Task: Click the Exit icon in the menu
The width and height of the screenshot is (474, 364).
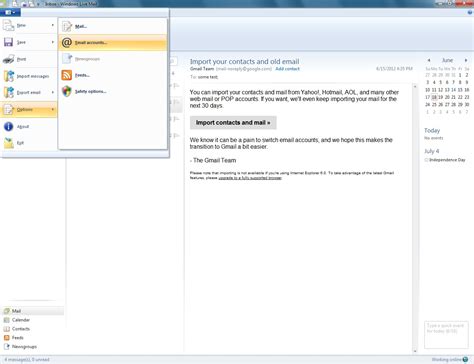Action: 9,143
